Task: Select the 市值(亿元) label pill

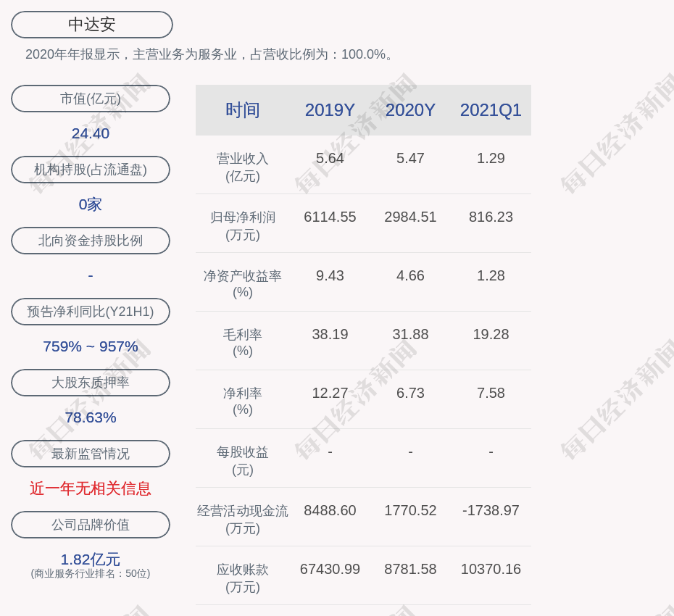Action: (91, 99)
